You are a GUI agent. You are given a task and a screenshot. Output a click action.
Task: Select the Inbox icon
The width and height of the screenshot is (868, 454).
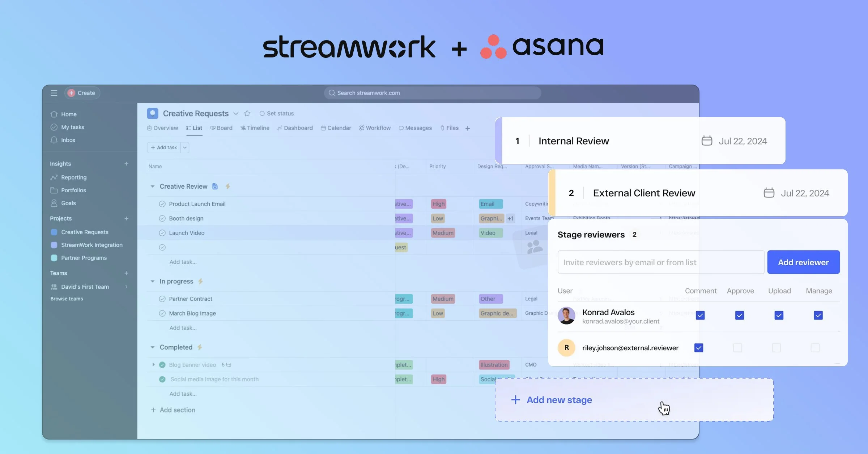coord(54,140)
